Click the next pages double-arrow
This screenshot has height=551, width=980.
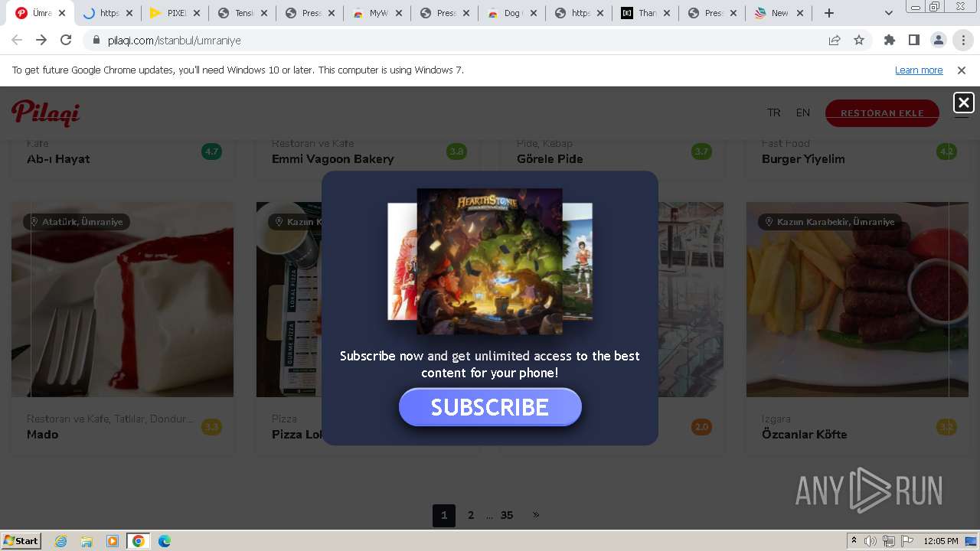(x=536, y=515)
